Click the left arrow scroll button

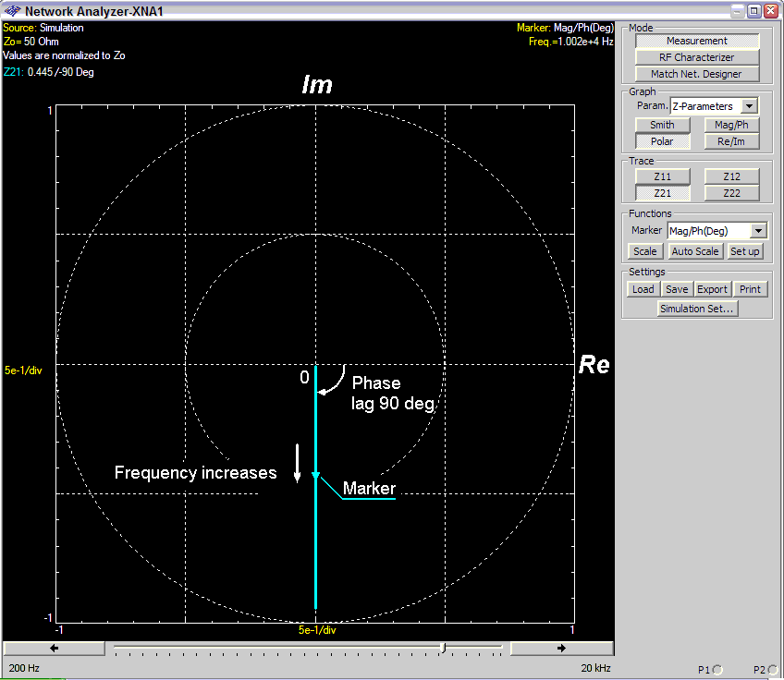pyautogui.click(x=54, y=649)
